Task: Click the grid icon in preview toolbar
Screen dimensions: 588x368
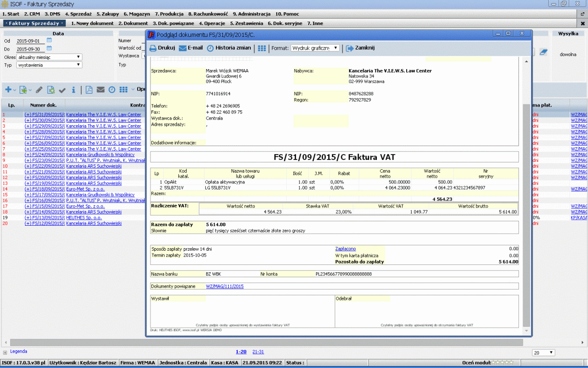Action: click(x=262, y=48)
